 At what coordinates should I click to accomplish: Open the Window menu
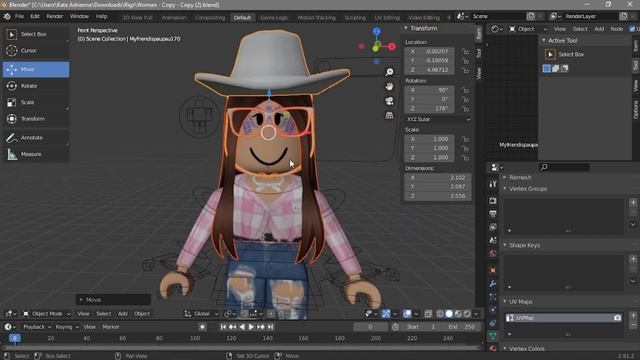[x=79, y=16]
